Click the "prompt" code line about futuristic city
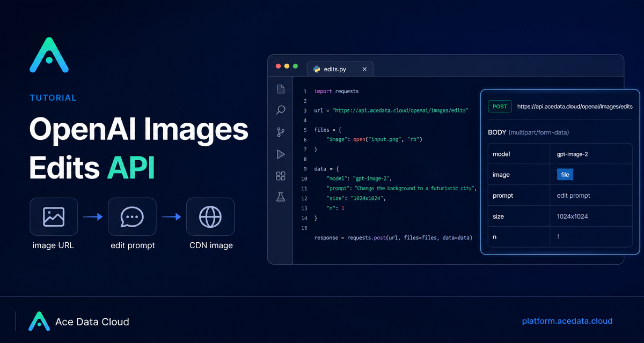644x343 pixels. click(402, 188)
